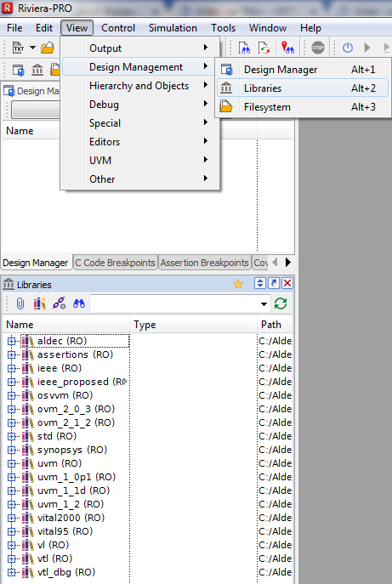This screenshot has width=392, height=584.
Task: Switch to the Assertion Breakpoints tab
Action: tap(205, 263)
